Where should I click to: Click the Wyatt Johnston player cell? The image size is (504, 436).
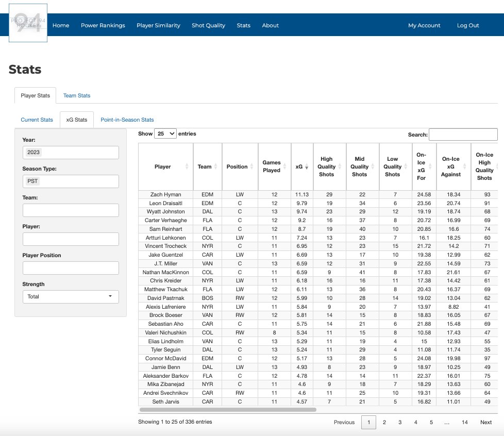click(165, 212)
